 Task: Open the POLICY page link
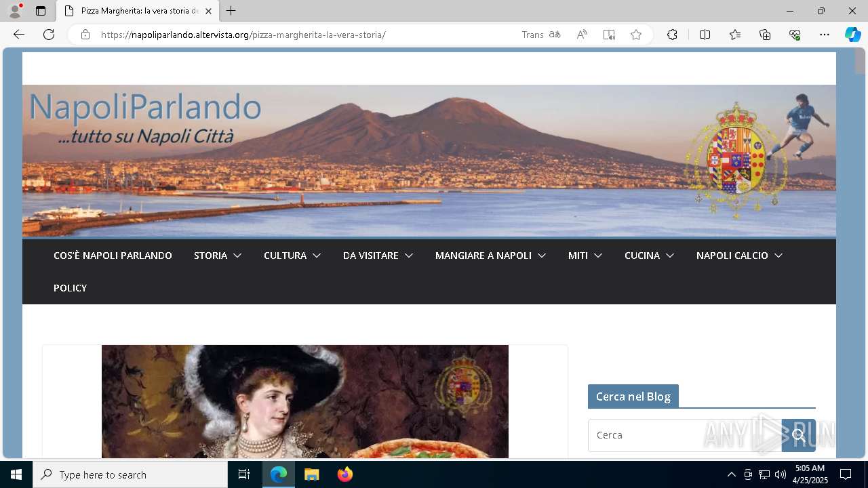71,288
